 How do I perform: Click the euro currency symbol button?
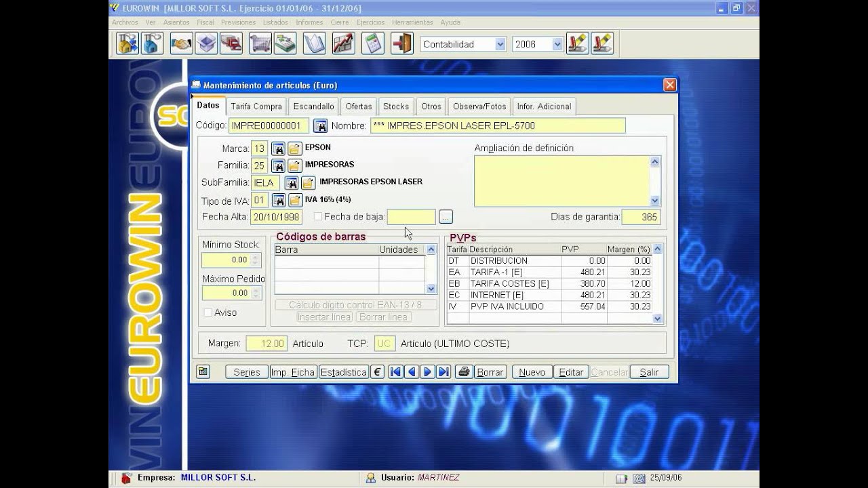377,371
